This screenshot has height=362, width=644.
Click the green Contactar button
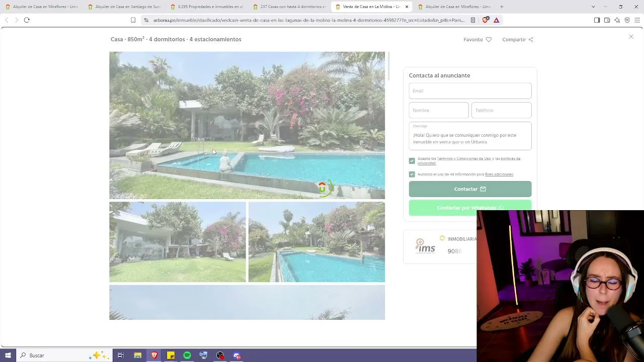tap(470, 189)
